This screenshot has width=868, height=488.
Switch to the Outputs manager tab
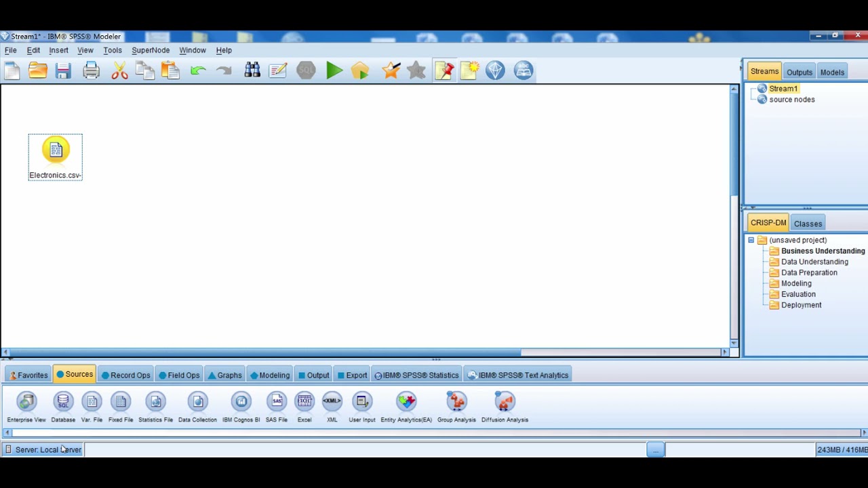pyautogui.click(x=800, y=72)
